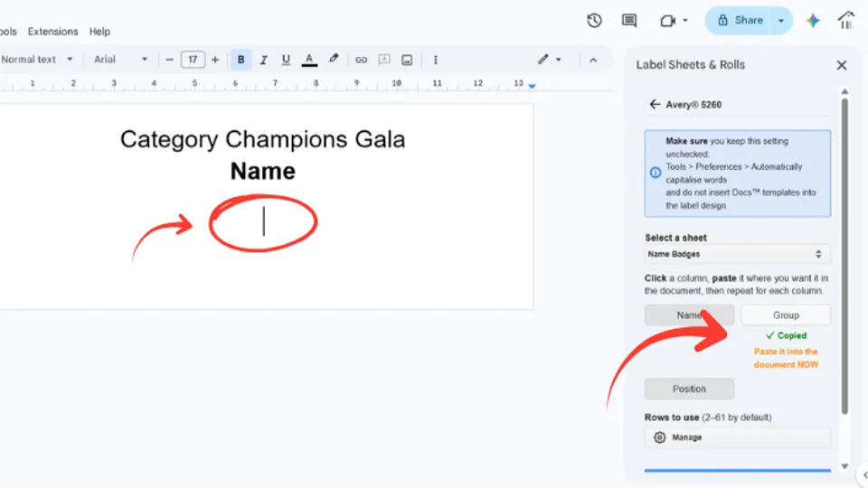Viewport: 868px width, 488px height.
Task: Go back from Avery 5260 arrow
Action: [655, 105]
